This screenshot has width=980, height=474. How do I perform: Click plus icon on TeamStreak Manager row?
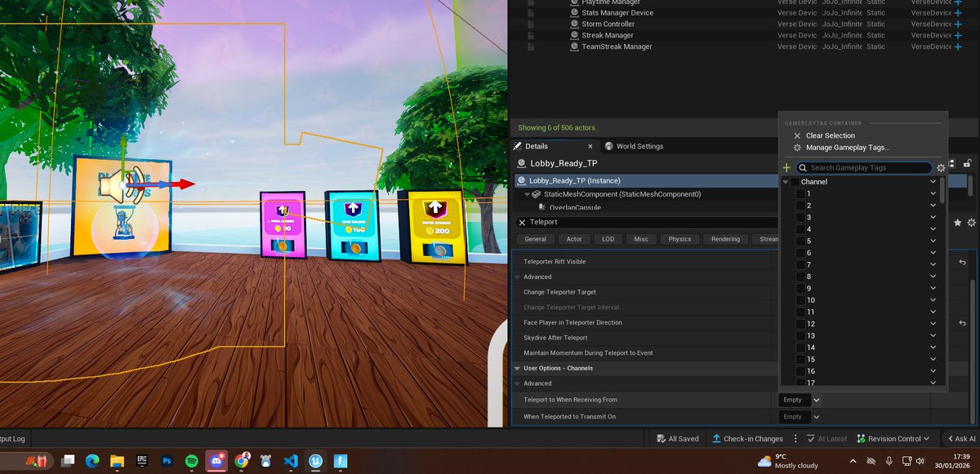coord(958,47)
